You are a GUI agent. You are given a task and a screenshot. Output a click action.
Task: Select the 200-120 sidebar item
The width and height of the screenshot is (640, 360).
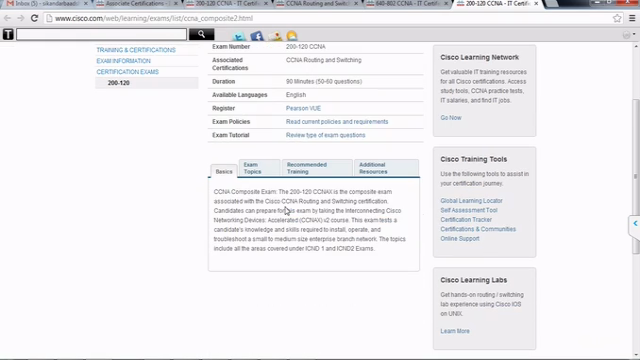pyautogui.click(x=147, y=83)
